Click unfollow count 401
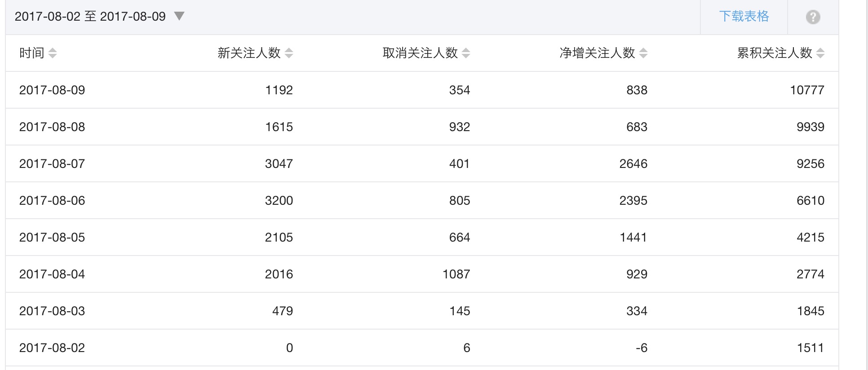The height and width of the screenshot is (370, 868). (x=460, y=163)
